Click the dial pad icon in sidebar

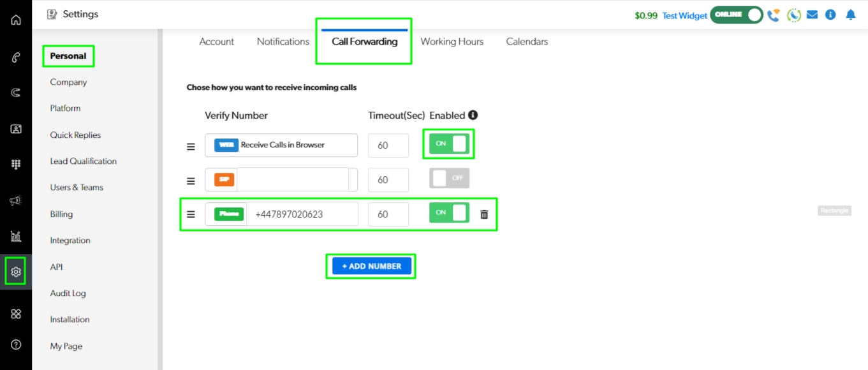(x=16, y=165)
